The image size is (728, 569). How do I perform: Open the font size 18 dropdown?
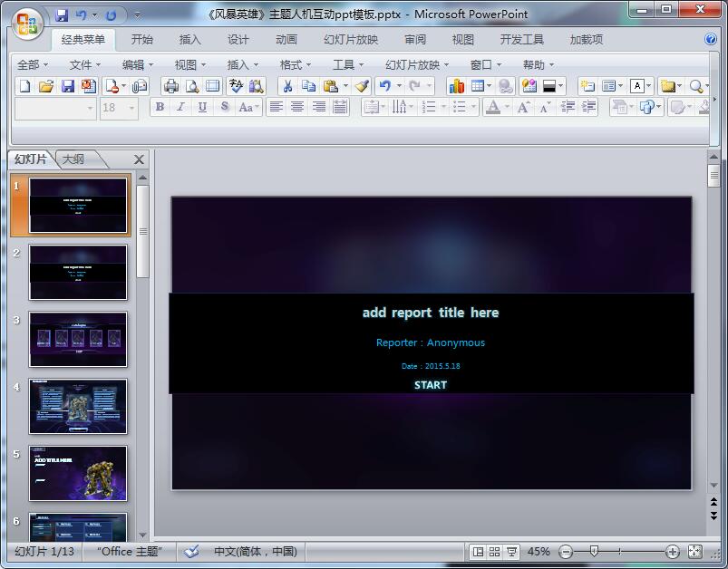(x=131, y=108)
